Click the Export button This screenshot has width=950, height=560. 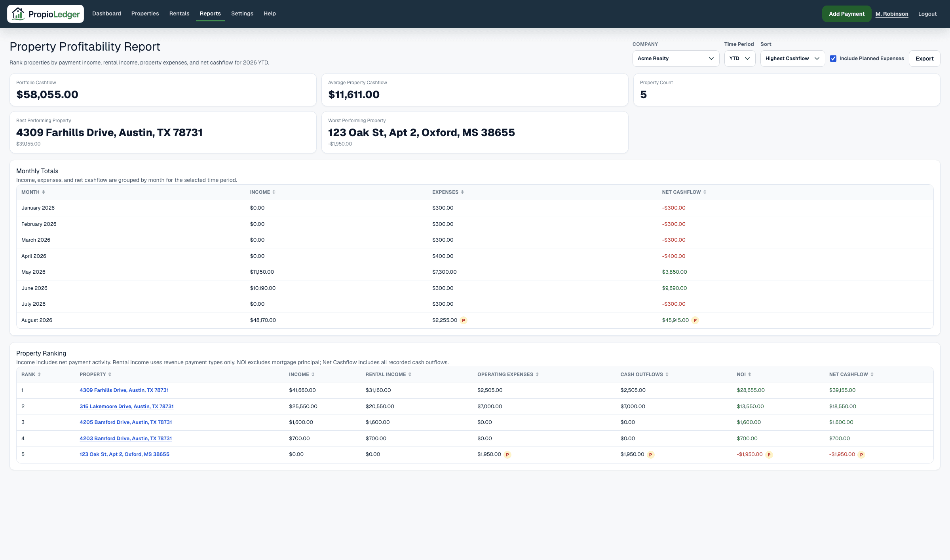pyautogui.click(x=924, y=59)
